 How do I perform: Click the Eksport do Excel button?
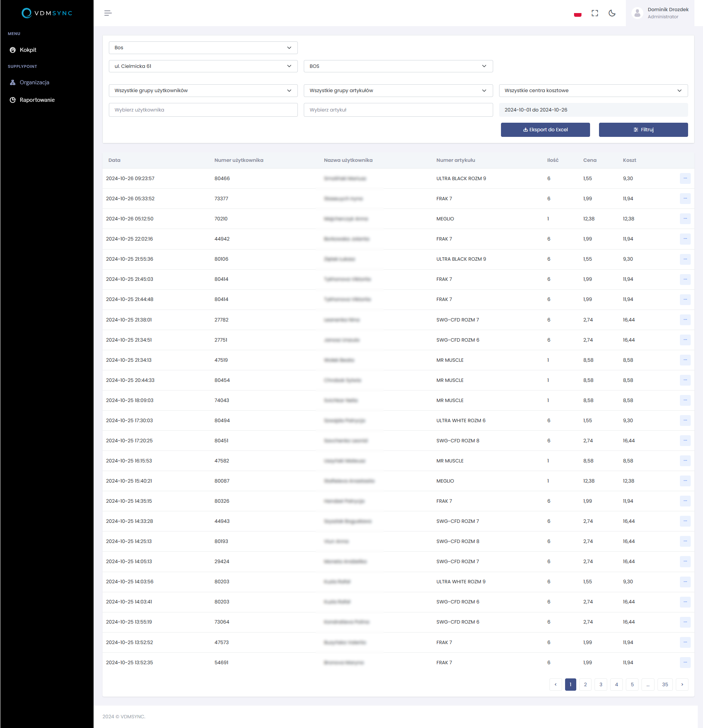click(x=545, y=130)
